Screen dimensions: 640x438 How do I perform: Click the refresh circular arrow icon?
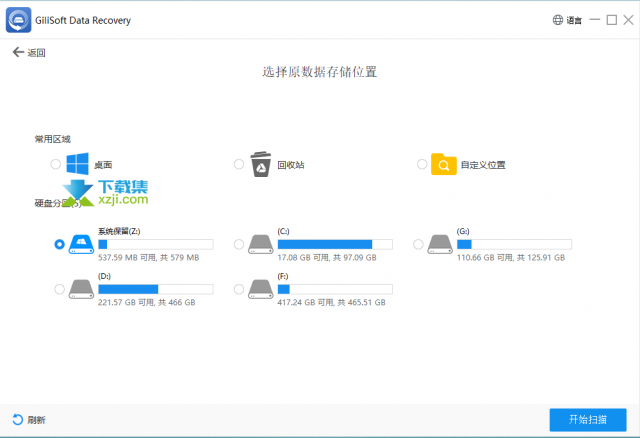18,419
